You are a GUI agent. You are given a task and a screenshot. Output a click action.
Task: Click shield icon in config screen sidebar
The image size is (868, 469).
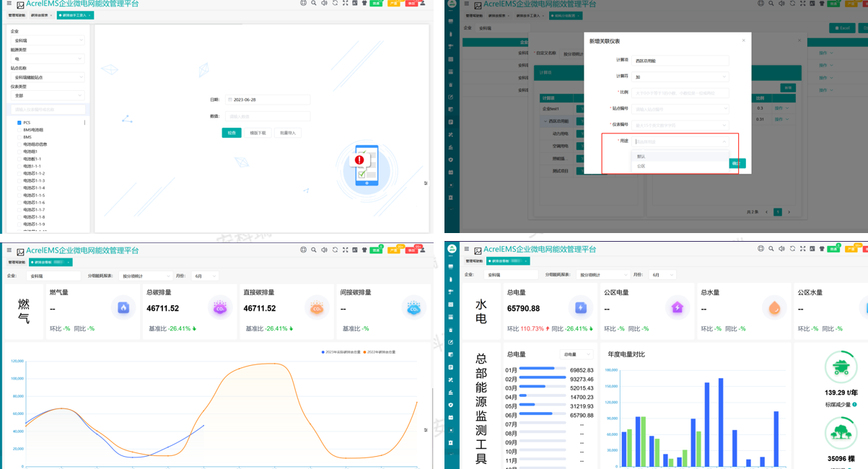pyautogui.click(x=451, y=159)
